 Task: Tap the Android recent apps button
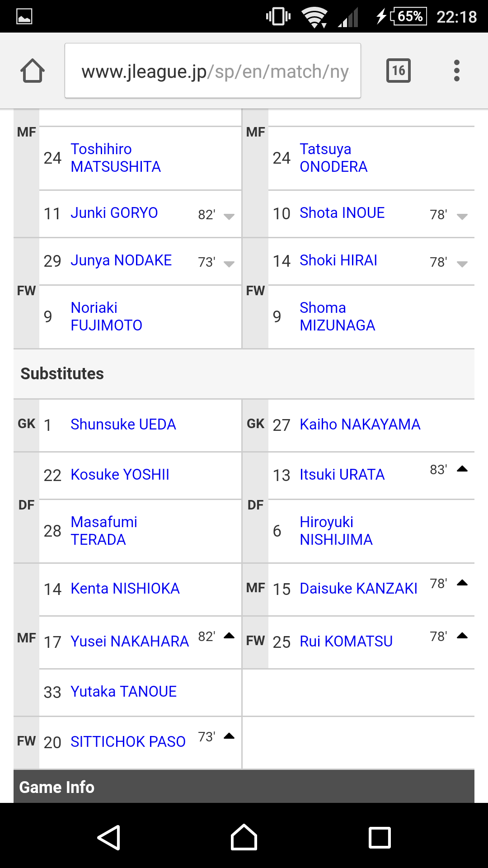tap(380, 838)
